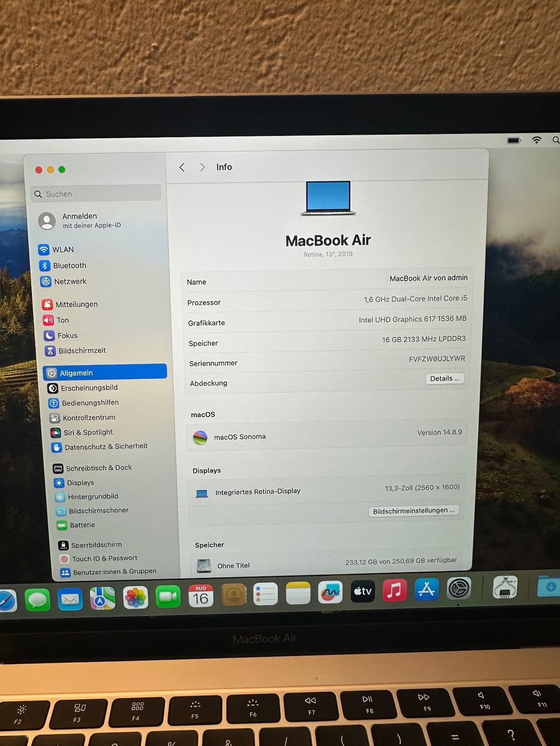Click the computer name MacBook Air von admin
The image size is (560, 746).
428,278
